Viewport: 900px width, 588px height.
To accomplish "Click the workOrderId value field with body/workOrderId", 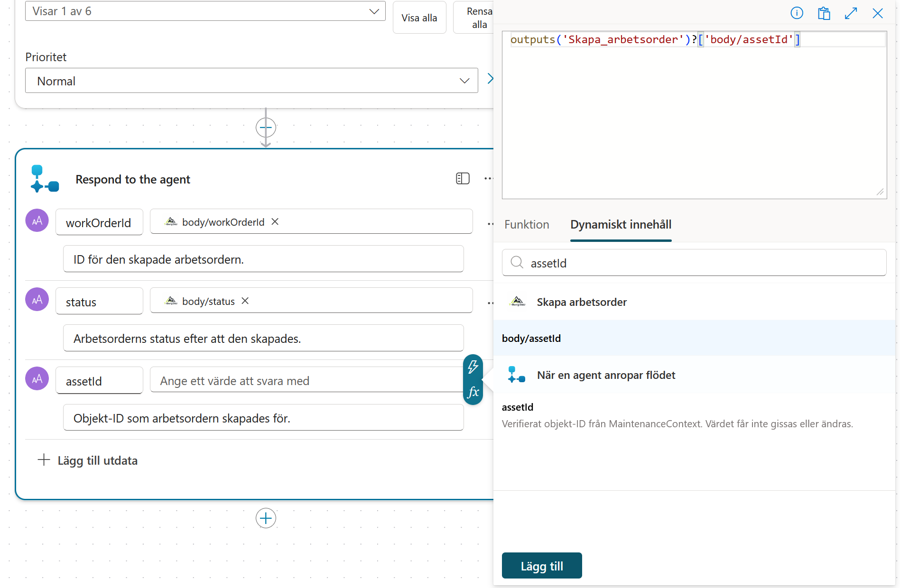I will (311, 221).
